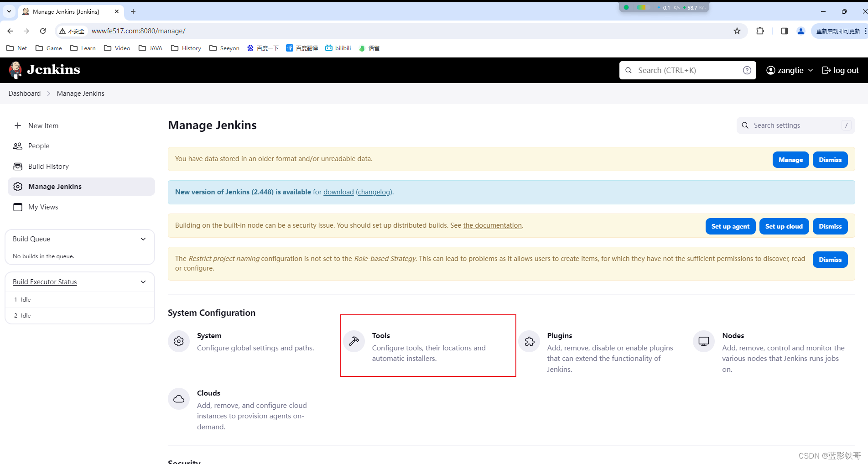Open the changelog link
Image resolution: width=868 pixels, height=464 pixels.
(374, 192)
